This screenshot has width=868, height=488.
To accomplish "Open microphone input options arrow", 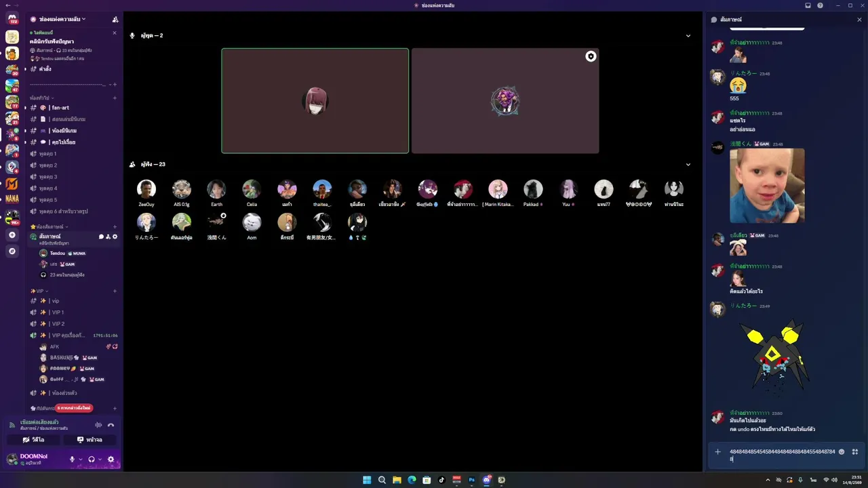I will pos(80,459).
